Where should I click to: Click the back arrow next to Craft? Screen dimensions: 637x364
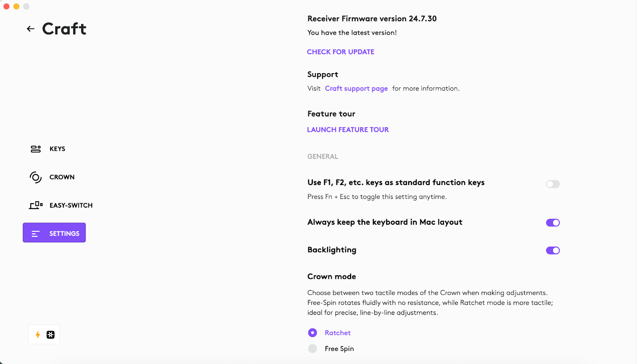pyautogui.click(x=31, y=29)
